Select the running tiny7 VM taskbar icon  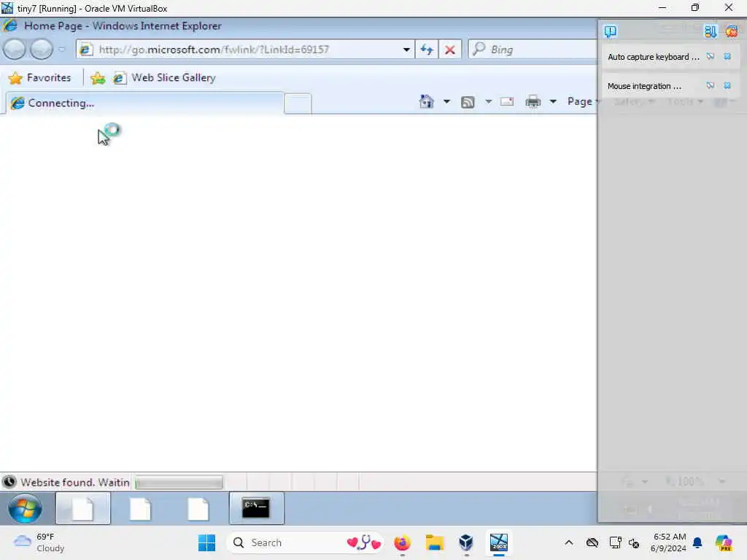tap(499, 542)
